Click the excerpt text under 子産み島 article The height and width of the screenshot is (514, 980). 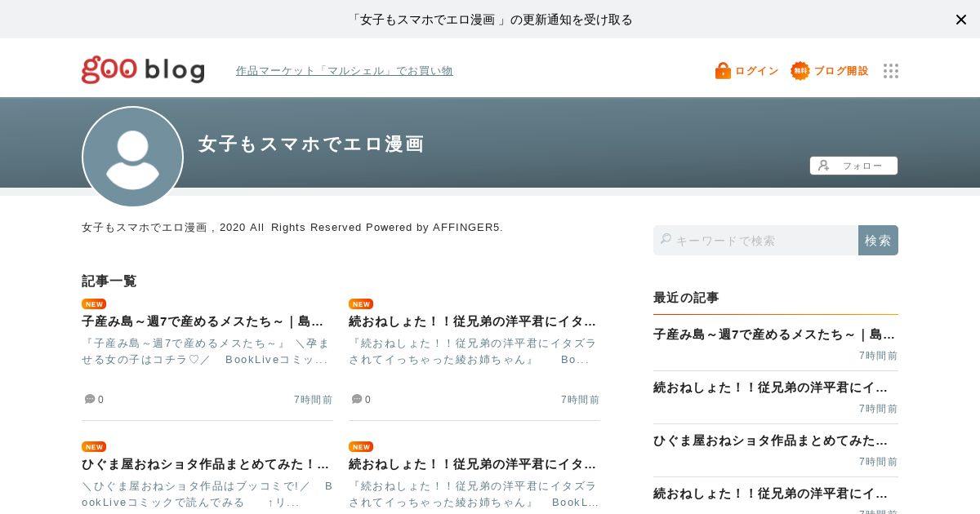[207, 352]
